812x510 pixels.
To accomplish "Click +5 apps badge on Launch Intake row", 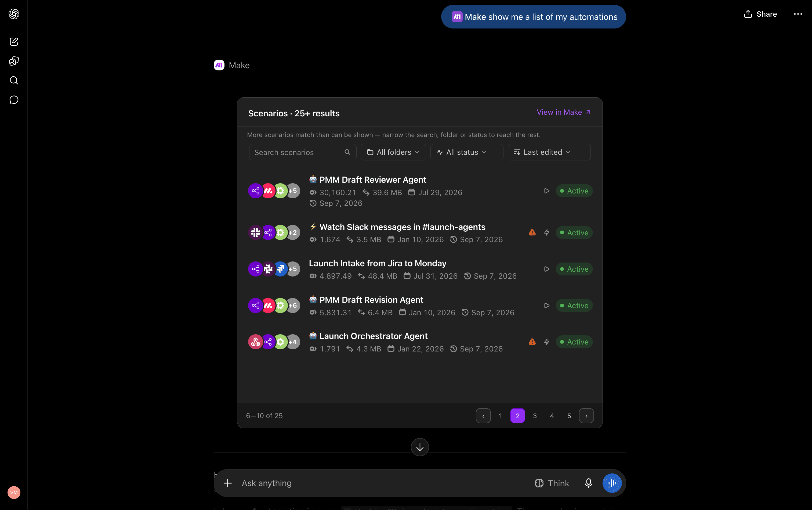I will point(293,269).
